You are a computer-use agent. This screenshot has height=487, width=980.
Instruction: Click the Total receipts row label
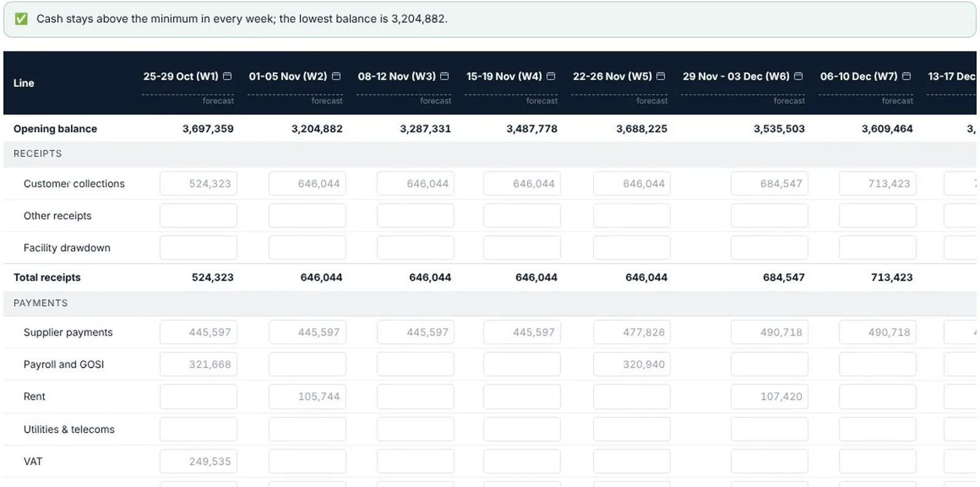click(47, 277)
